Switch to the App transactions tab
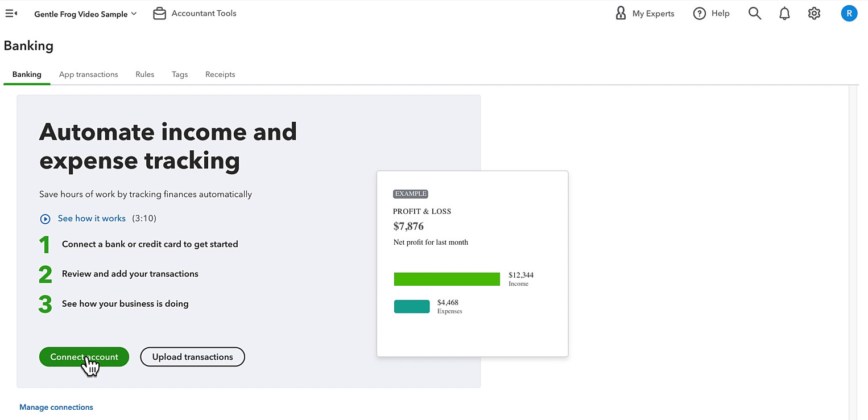Image resolution: width=868 pixels, height=420 pixels. pyautogui.click(x=89, y=75)
